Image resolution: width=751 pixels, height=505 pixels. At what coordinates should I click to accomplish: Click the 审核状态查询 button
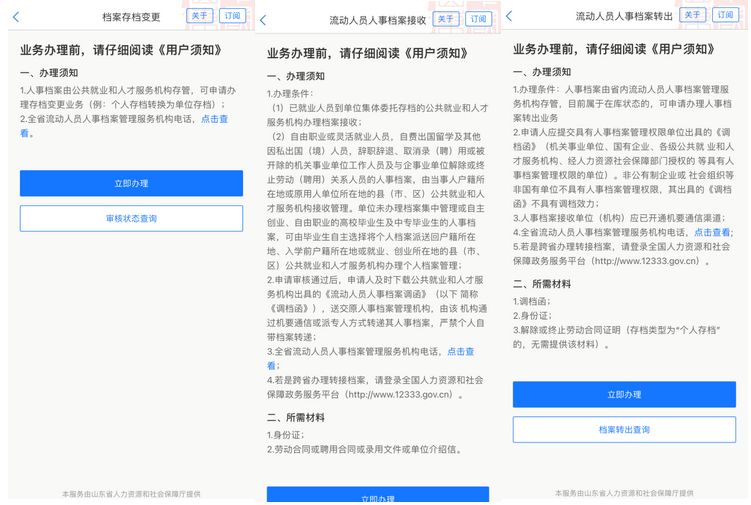coord(131,218)
